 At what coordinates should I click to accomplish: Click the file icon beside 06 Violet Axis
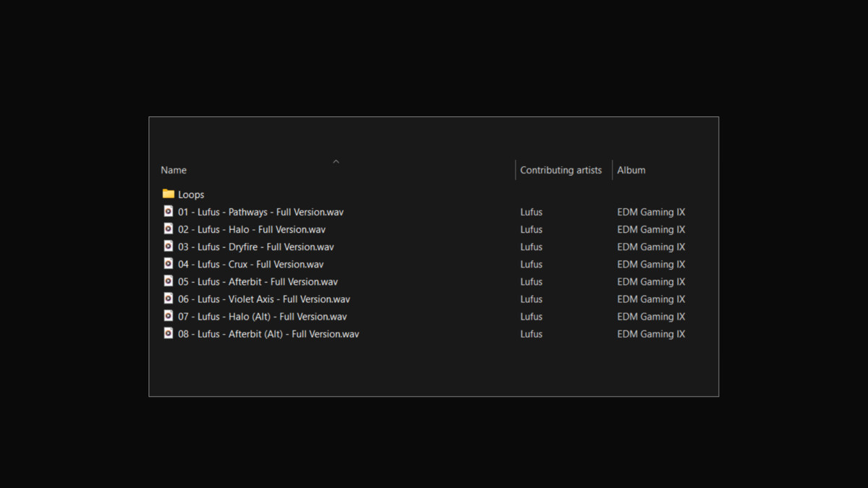169,299
